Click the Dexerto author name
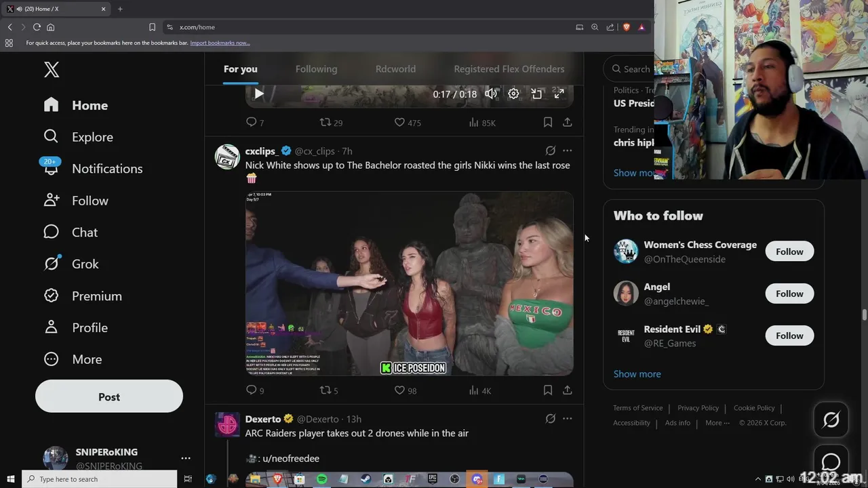The image size is (868, 488). [263, 419]
